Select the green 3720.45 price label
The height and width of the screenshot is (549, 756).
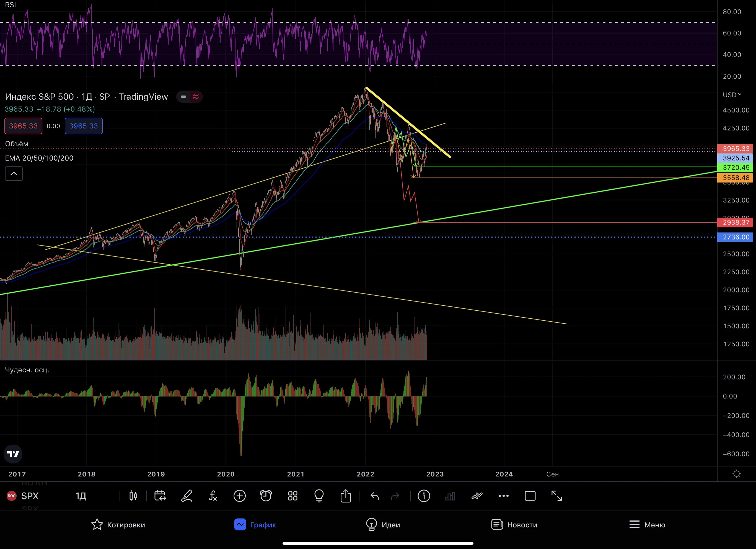click(x=735, y=167)
